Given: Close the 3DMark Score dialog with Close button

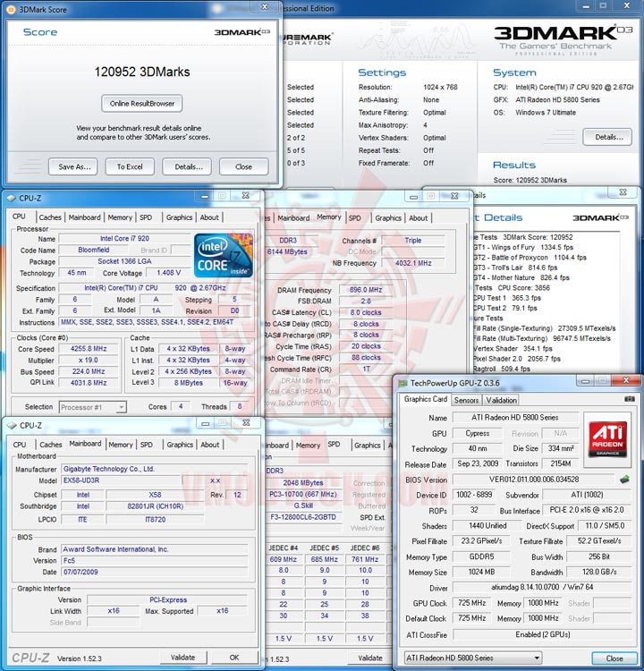Looking at the screenshot, I should (x=243, y=167).
